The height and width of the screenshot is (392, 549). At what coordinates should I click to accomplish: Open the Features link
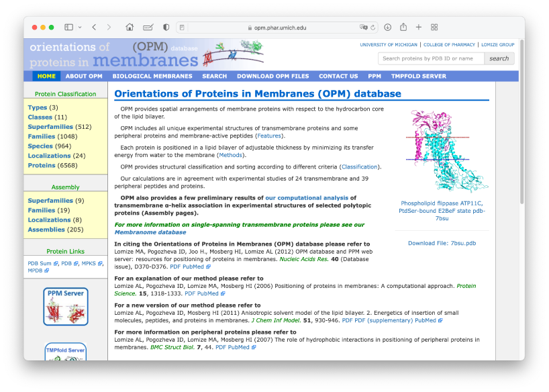(x=269, y=136)
